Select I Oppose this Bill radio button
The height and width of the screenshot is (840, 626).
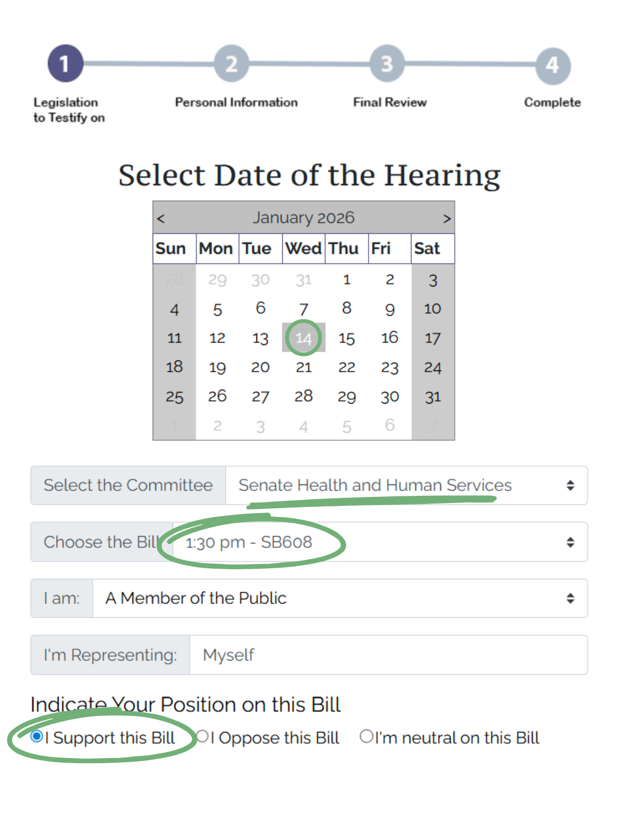(x=203, y=736)
